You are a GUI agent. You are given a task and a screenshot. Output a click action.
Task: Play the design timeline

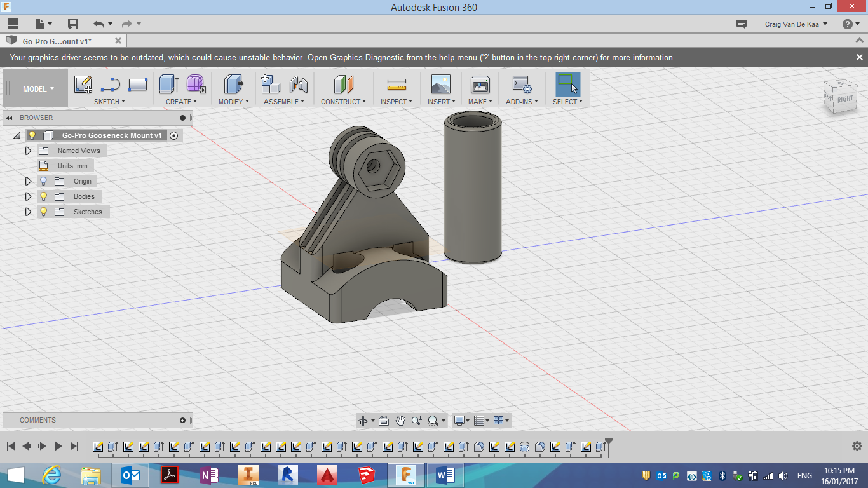tap(58, 446)
